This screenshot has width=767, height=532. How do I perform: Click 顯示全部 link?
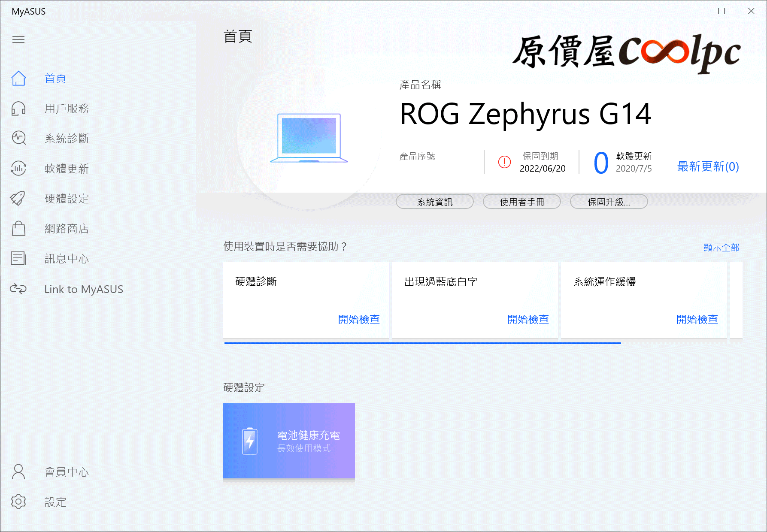tap(722, 247)
